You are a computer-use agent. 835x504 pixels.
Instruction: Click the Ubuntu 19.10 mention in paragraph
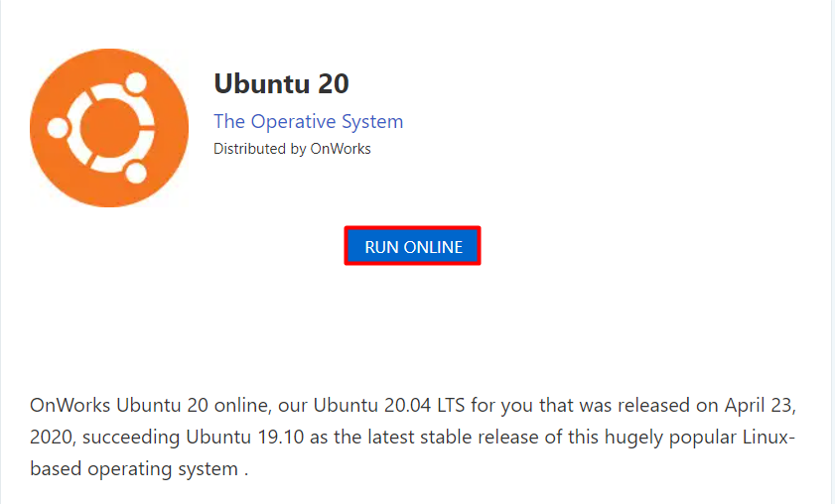coord(244,438)
